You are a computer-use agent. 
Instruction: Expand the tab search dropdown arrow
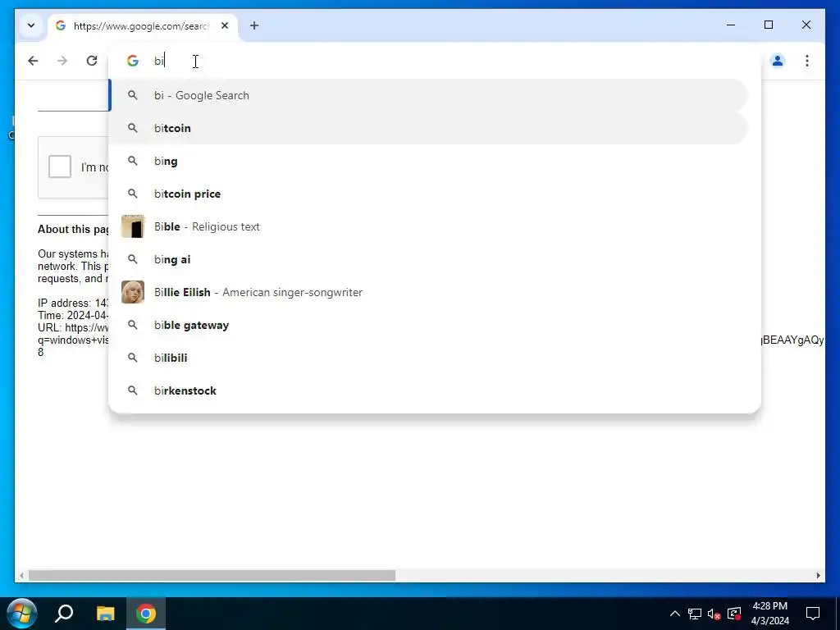pos(31,25)
